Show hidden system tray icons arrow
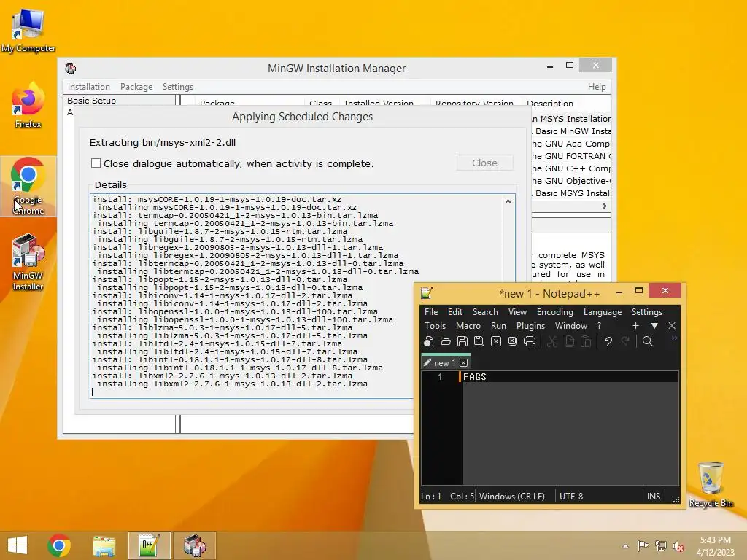The image size is (747, 560). click(x=625, y=546)
